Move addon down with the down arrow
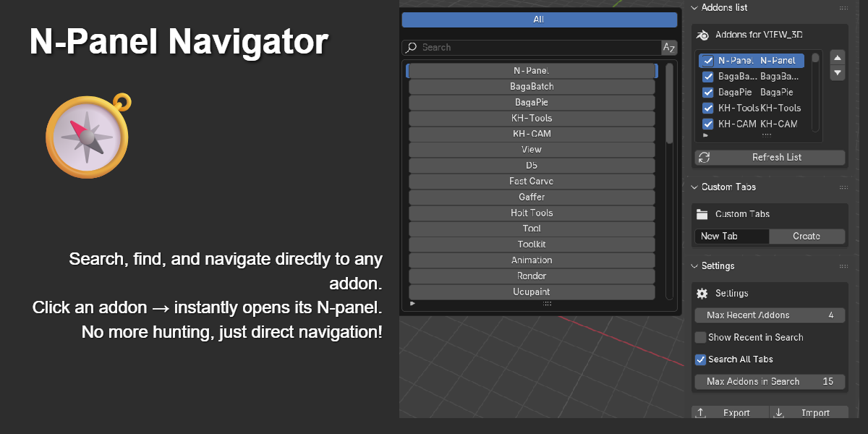This screenshot has width=868, height=434. point(838,72)
